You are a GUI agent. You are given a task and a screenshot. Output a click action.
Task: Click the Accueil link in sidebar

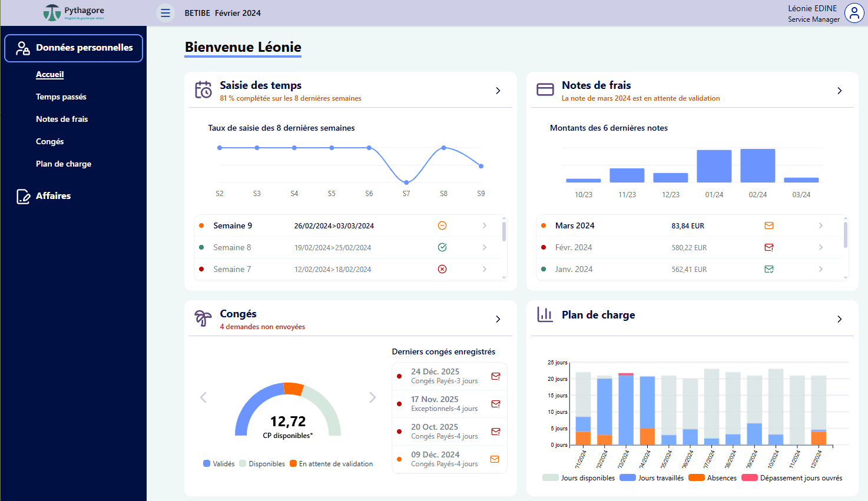[50, 74]
